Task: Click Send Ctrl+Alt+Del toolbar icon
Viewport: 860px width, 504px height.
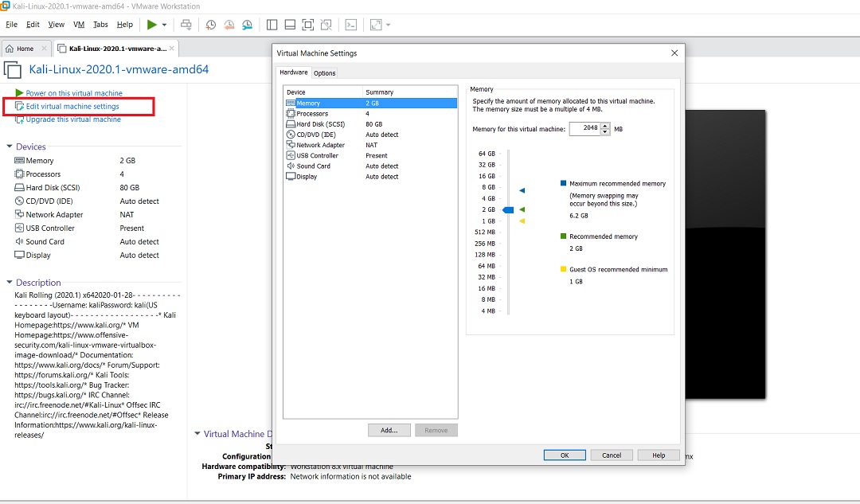Action: pos(186,25)
